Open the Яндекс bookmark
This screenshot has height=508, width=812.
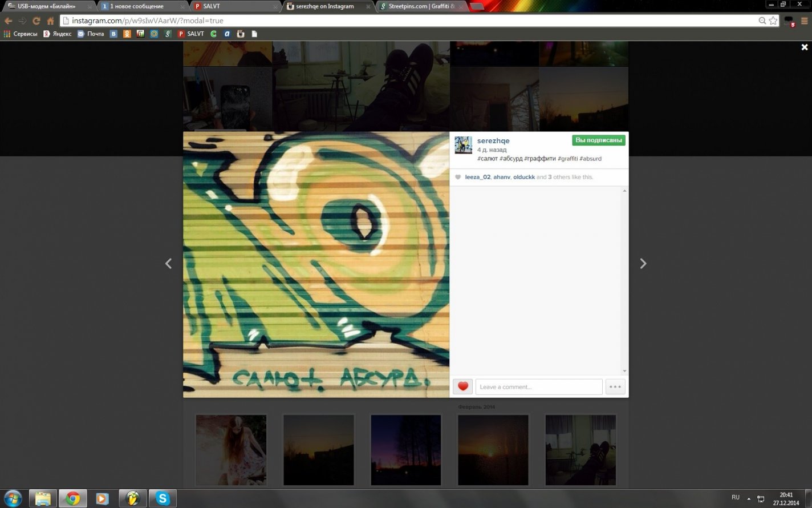click(x=58, y=34)
